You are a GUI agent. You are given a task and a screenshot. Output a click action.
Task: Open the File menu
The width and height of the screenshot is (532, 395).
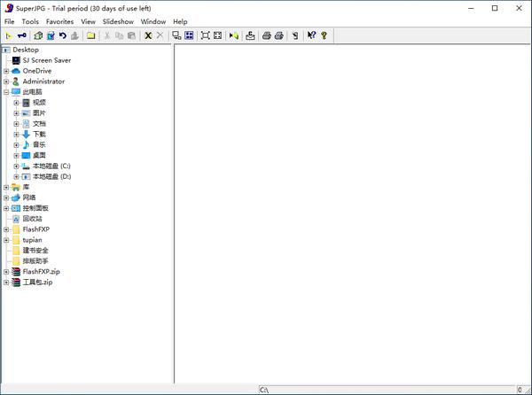[x=10, y=21]
